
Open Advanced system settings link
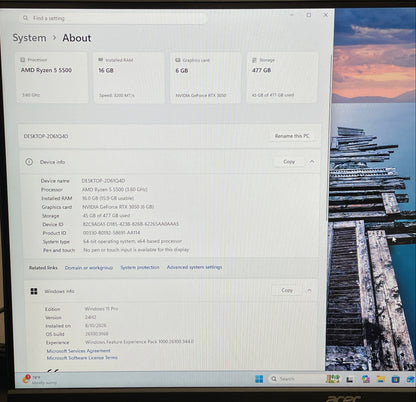[x=194, y=267]
